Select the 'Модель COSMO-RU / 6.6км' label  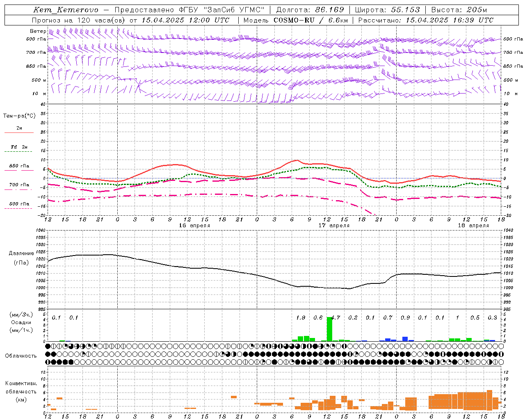pyautogui.click(x=296, y=20)
